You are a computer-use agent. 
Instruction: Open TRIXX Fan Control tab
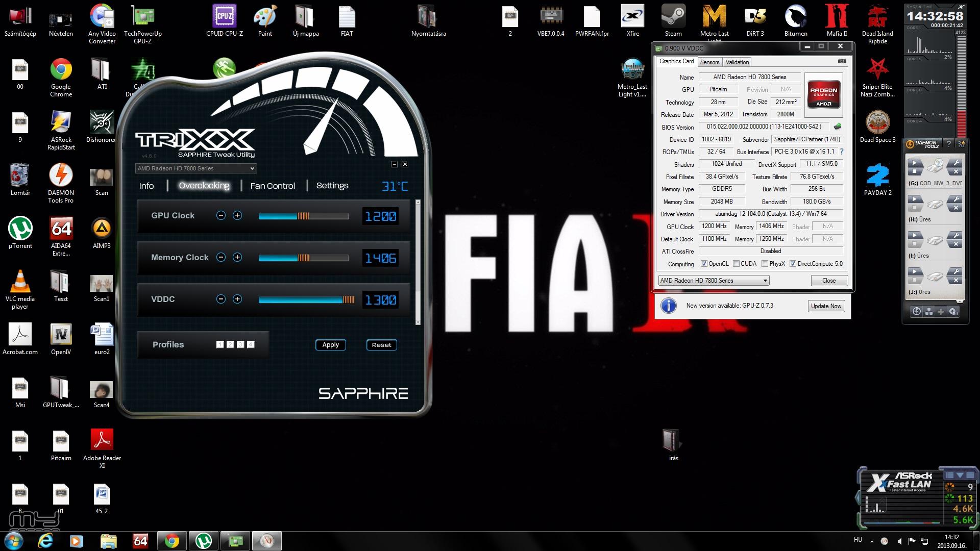(273, 186)
